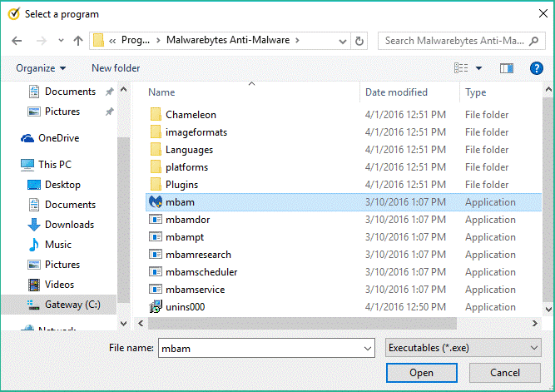Go up one folder level

[x=78, y=41]
